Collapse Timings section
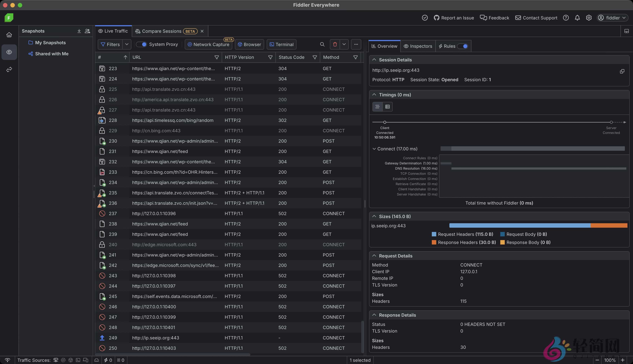The width and height of the screenshot is (633, 364). [x=374, y=95]
